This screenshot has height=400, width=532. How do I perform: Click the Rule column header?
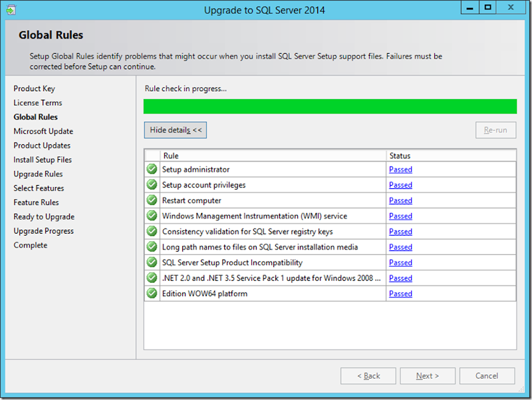273,156
